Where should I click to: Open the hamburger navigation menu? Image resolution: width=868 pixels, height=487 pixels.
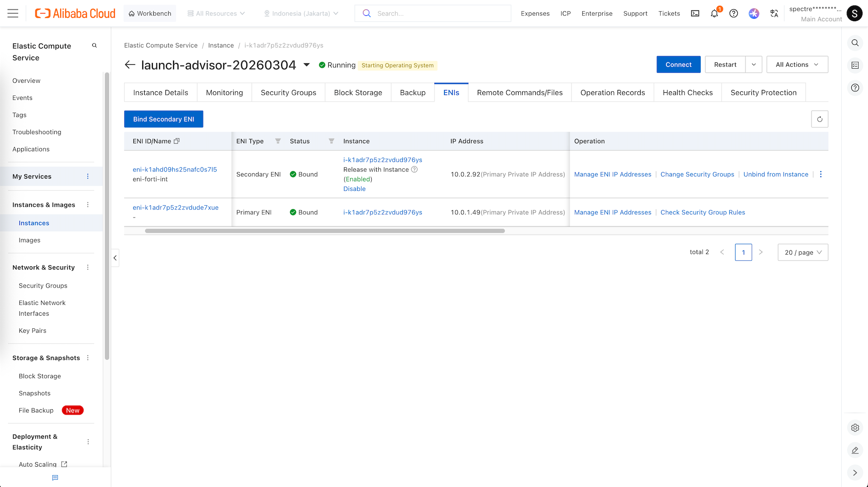click(13, 14)
